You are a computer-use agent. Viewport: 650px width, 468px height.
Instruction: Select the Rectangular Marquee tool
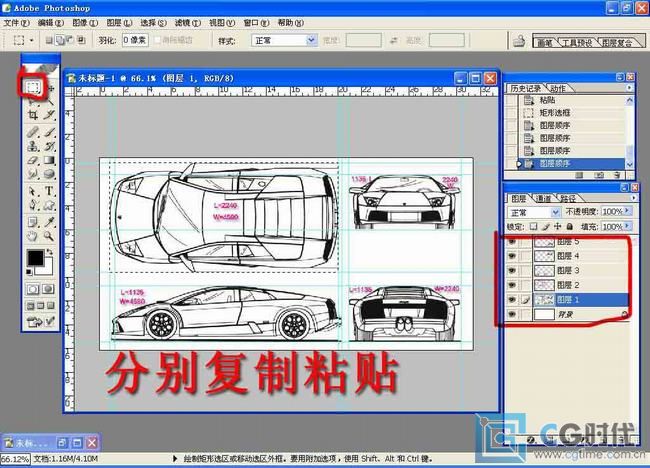click(x=33, y=86)
